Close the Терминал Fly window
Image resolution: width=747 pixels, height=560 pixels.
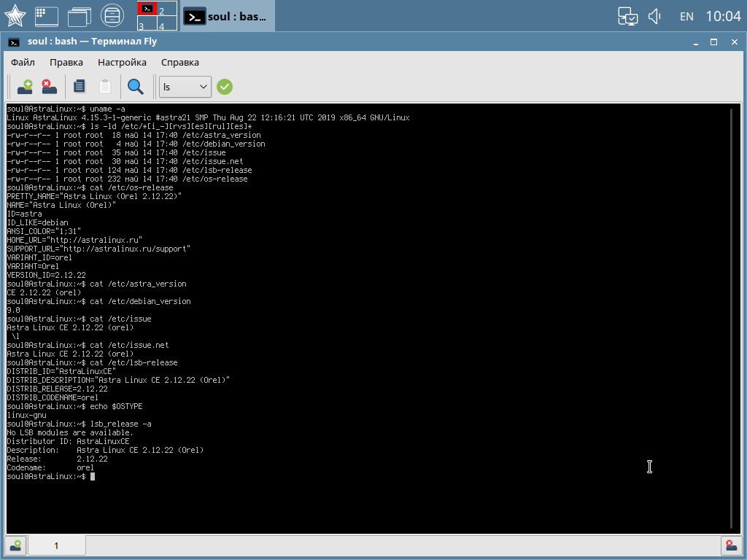coord(734,42)
